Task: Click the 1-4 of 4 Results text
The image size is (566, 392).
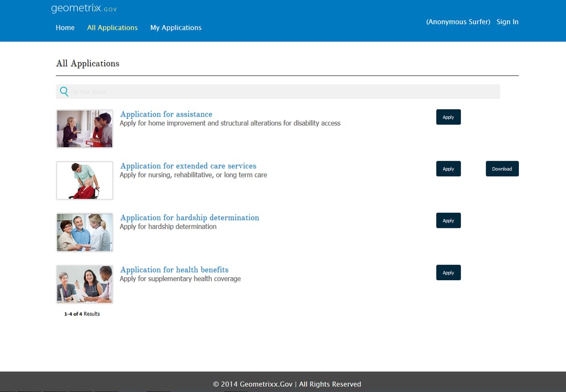Action: pos(82,314)
